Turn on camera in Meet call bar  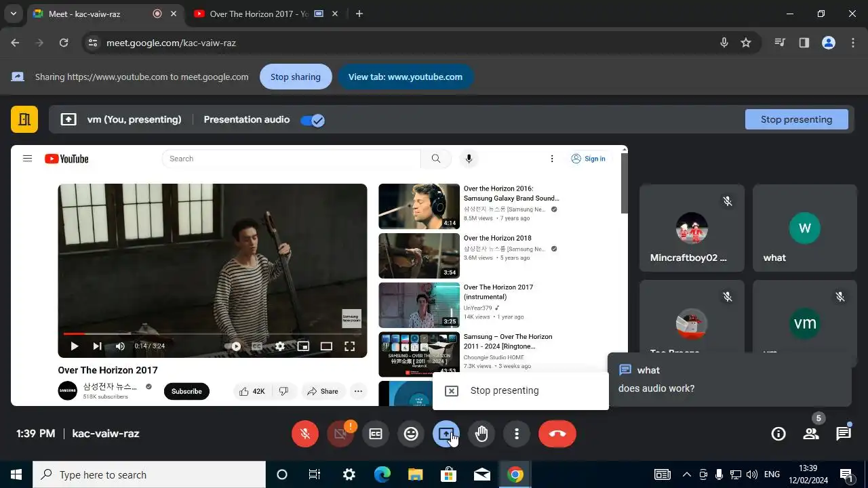[x=340, y=434]
